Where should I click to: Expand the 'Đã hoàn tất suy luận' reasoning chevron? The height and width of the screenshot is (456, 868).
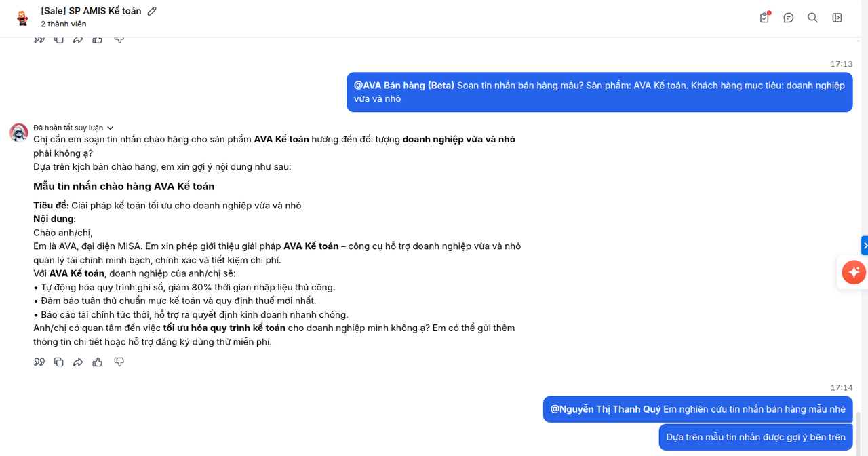click(111, 128)
